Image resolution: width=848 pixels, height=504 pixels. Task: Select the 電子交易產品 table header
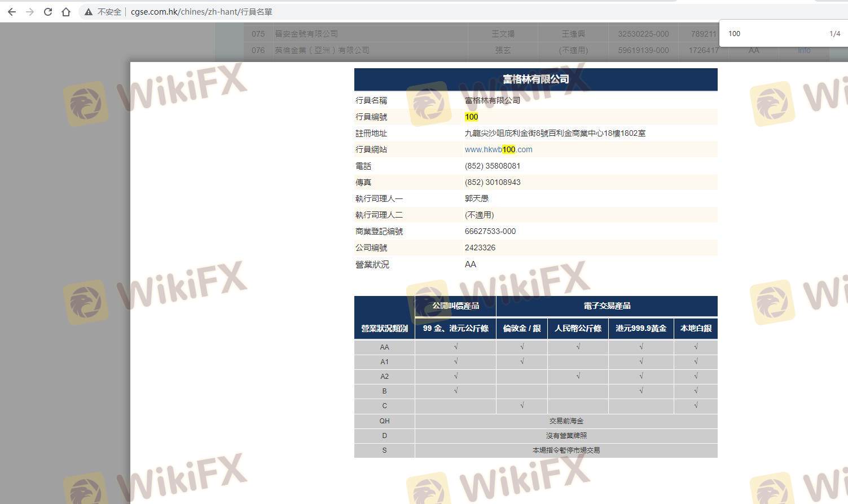[607, 306]
